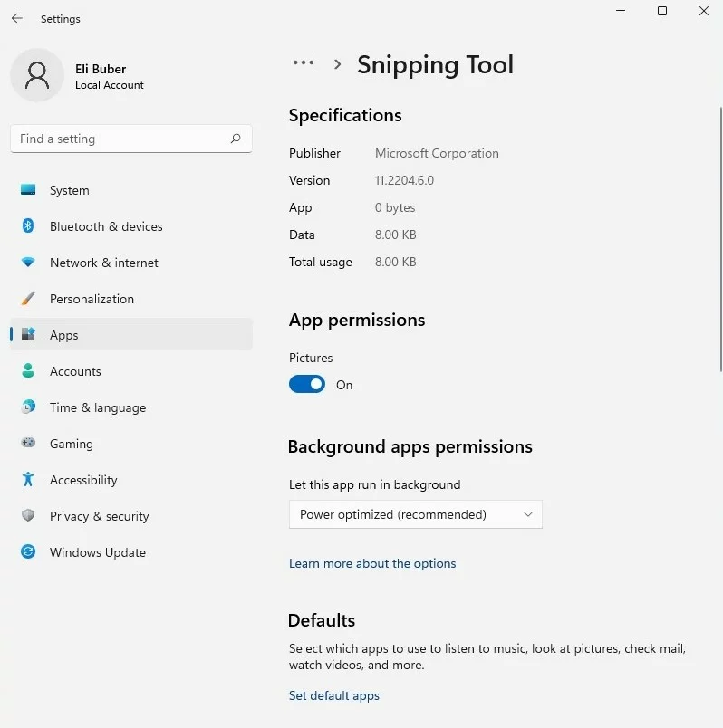Select the Apps sidebar entry
Viewport: 723px width, 728px height.
(131, 335)
